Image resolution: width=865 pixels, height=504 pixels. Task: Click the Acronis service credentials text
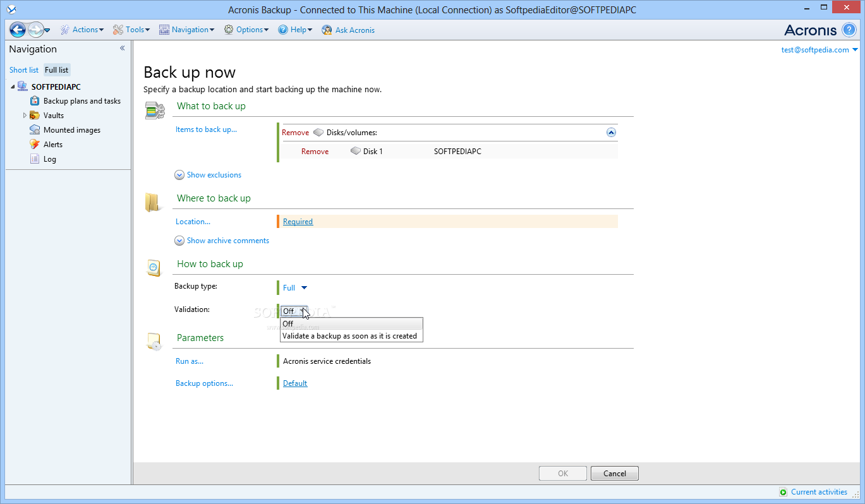click(x=327, y=361)
